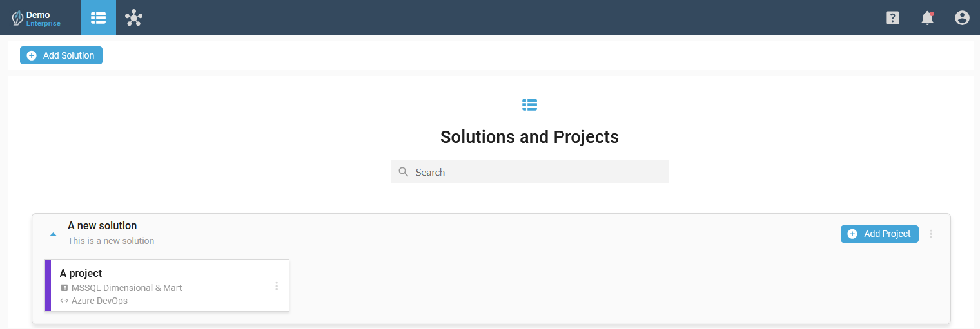Image resolution: width=980 pixels, height=329 pixels.
Task: Click the plus icon in Add Project
Action: pos(852,234)
